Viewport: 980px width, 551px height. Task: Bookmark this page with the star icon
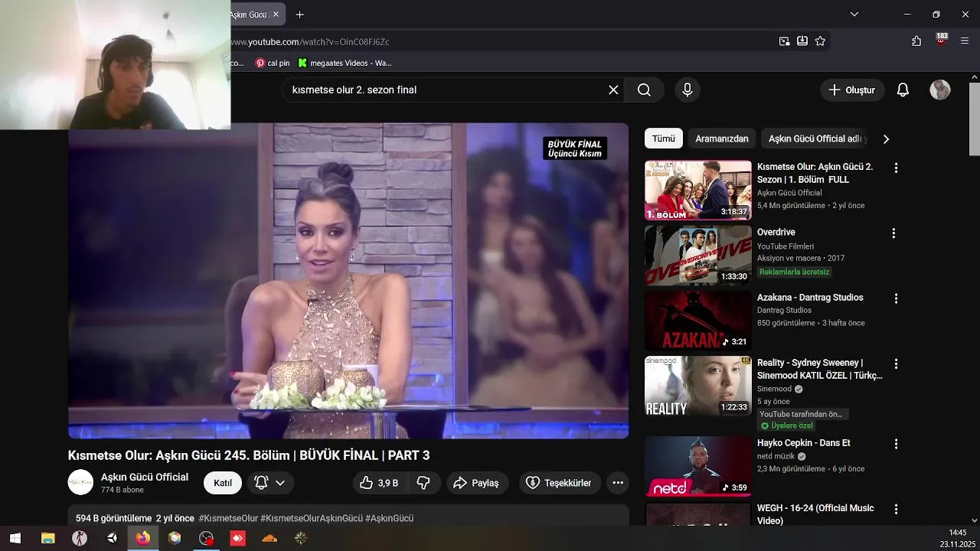click(x=820, y=41)
